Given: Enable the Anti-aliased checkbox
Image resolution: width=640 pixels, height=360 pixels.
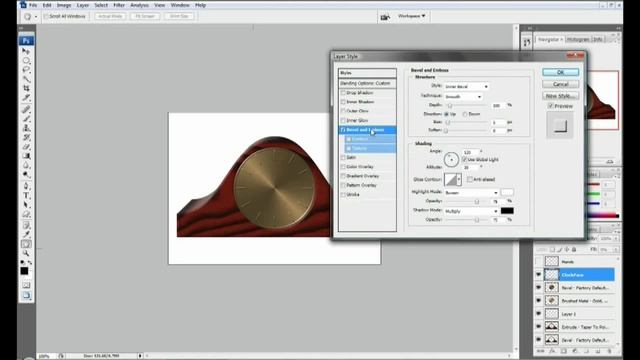Looking at the screenshot, I should pos(470,179).
